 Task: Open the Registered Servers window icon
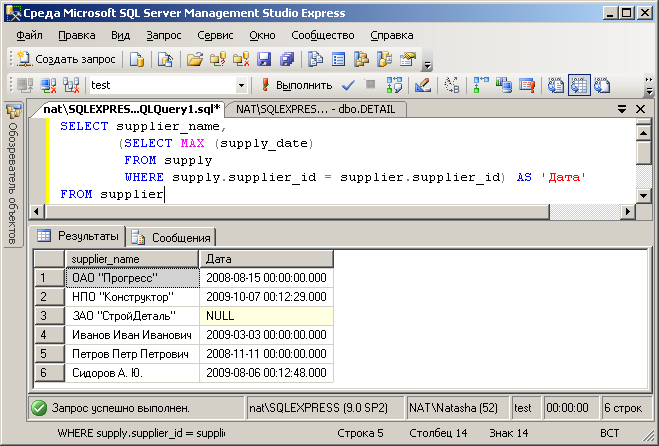coord(316,59)
